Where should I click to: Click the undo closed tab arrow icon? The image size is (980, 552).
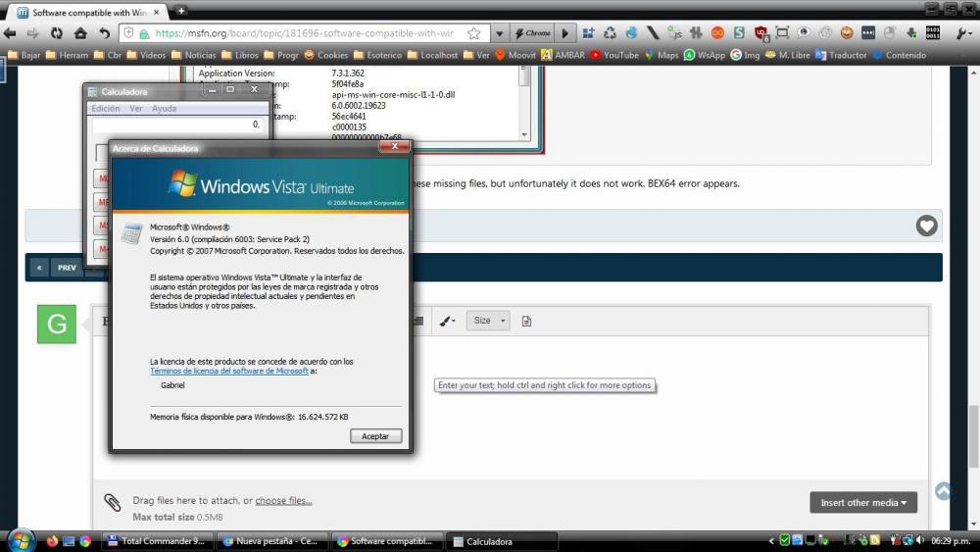click(x=105, y=33)
